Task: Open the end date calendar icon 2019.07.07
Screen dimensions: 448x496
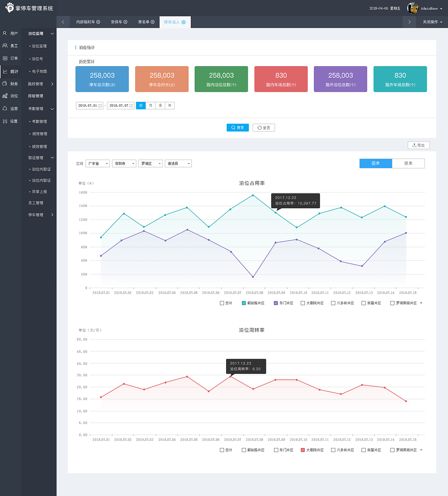Action: point(131,106)
